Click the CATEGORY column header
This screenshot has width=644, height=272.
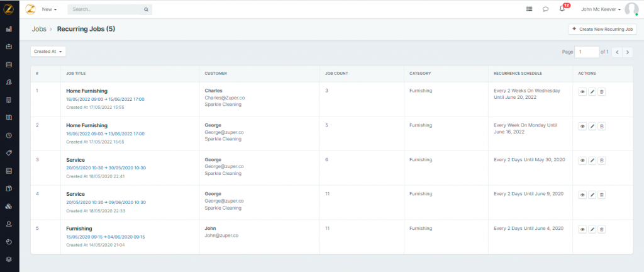click(x=420, y=74)
